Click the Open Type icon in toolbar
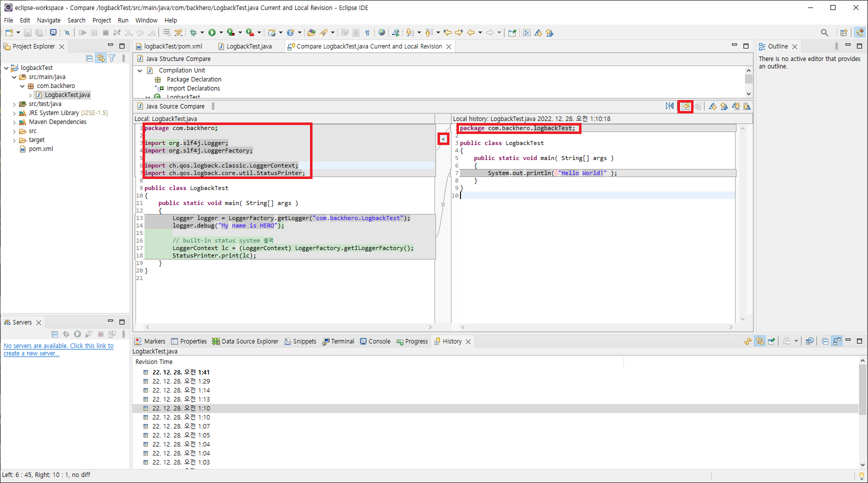Viewport: 868px width, 483px height. (x=311, y=33)
